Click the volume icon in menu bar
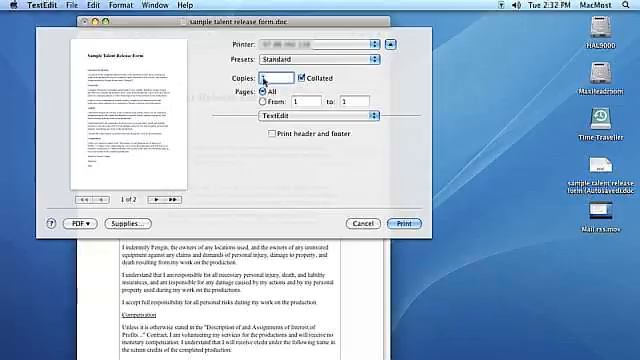The image size is (640, 360). click(516, 5)
